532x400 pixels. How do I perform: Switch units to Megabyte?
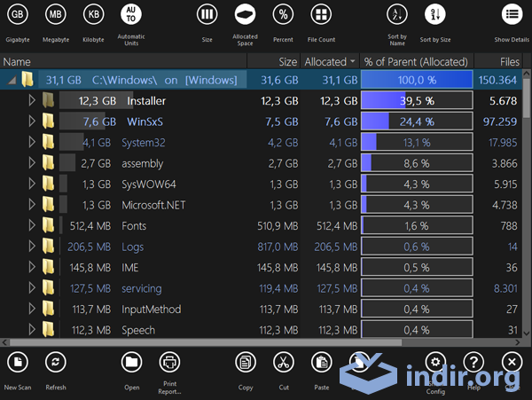(x=55, y=14)
